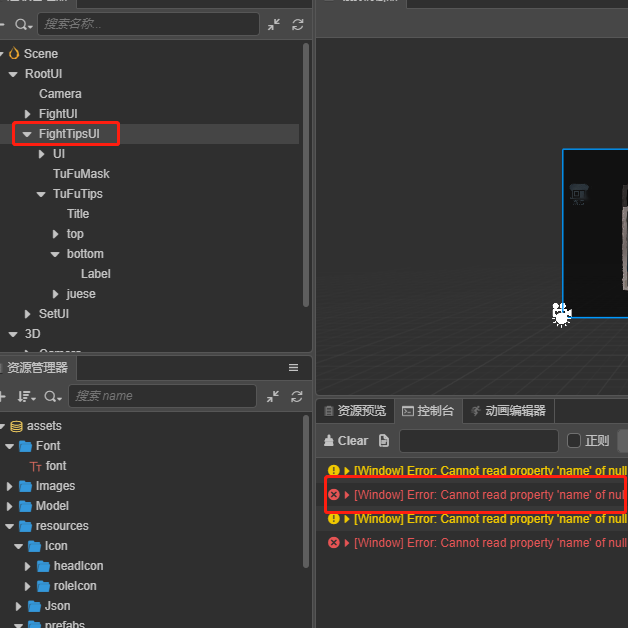This screenshot has width=628, height=628.
Task: Collapse all nodes in hierarchy panel
Action: pyautogui.click(x=274, y=25)
